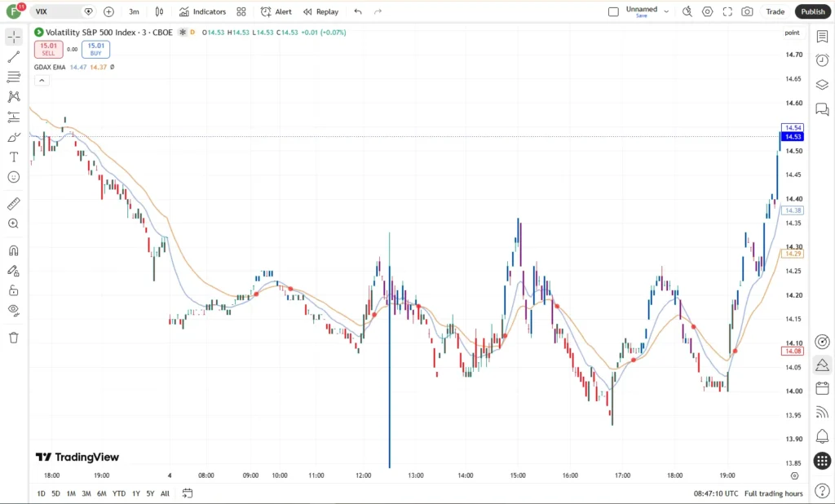Open the emoji icons tool
The width and height of the screenshot is (835, 504).
tap(14, 177)
